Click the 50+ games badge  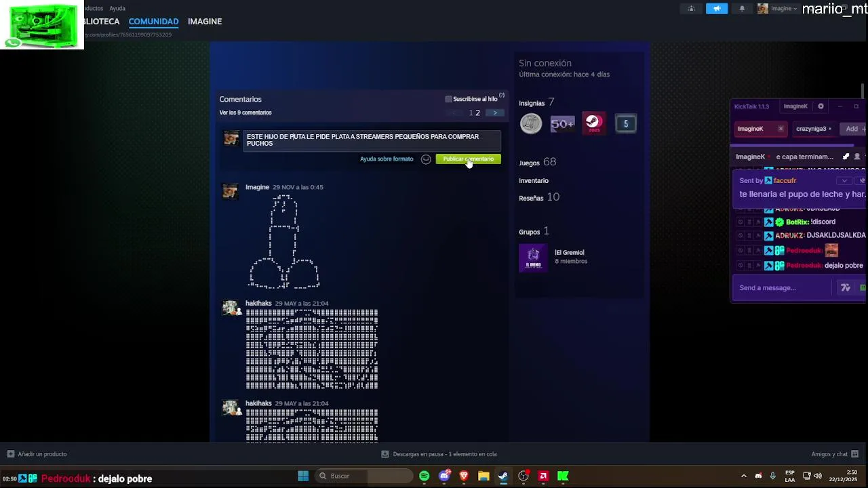[562, 123]
